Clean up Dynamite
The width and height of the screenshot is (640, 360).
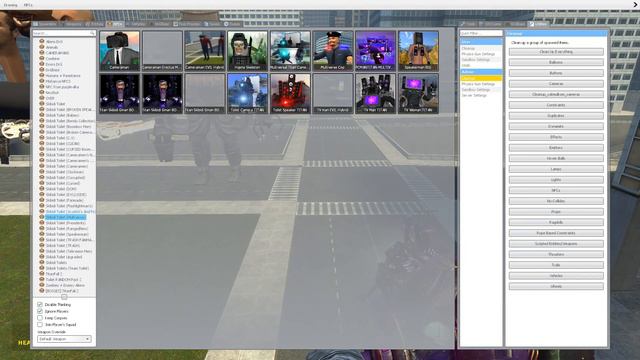coord(556,126)
